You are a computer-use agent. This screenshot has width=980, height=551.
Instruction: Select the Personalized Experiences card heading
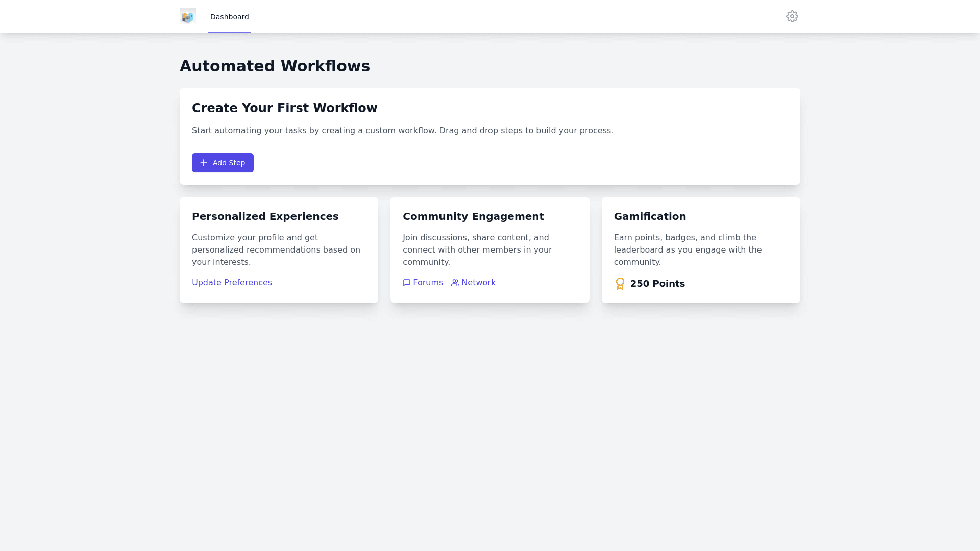click(265, 216)
